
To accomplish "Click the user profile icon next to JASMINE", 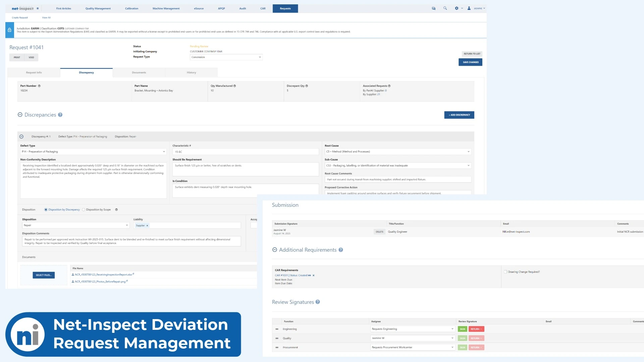I will pos(469,8).
